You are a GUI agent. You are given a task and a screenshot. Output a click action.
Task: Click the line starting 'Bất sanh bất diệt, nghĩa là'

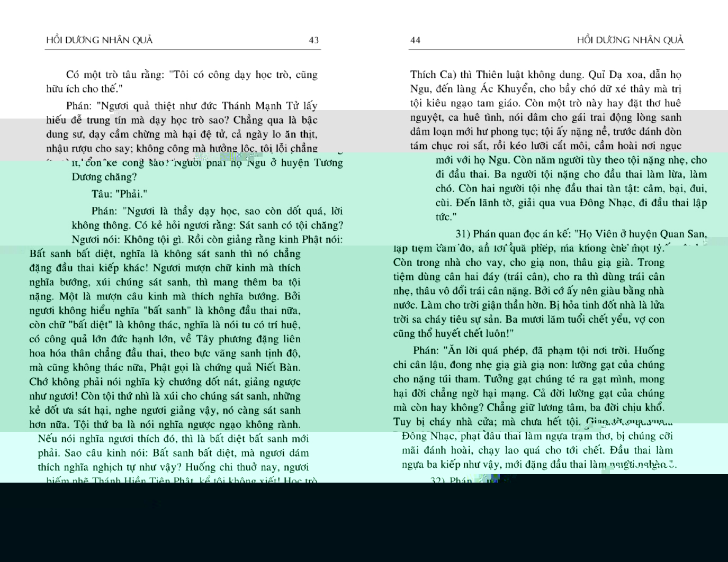[165, 254]
